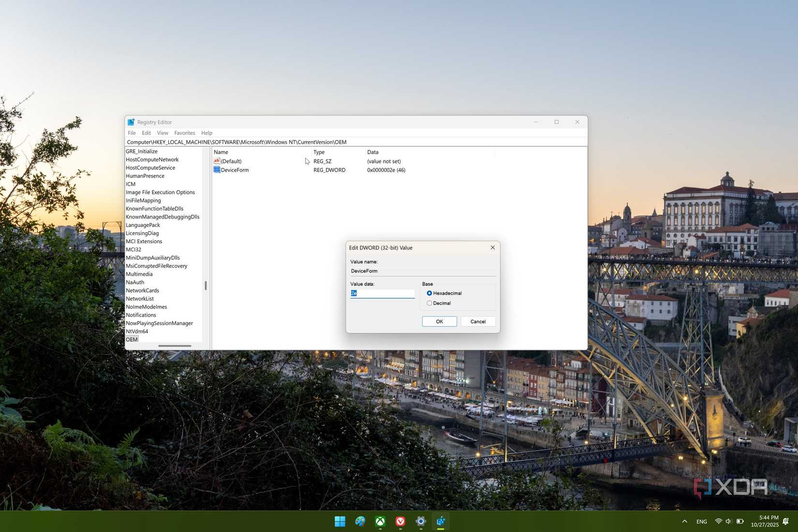
Task: Open the Favorites menu
Action: pos(185,133)
